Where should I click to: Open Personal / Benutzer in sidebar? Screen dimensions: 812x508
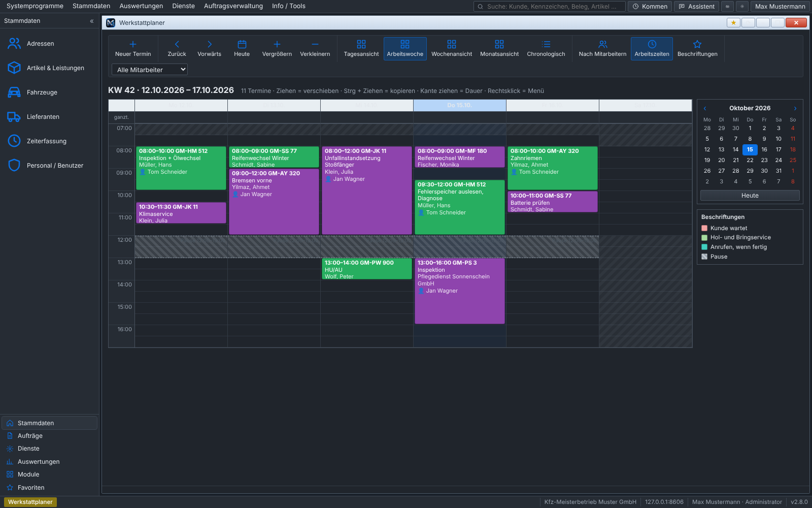point(50,166)
